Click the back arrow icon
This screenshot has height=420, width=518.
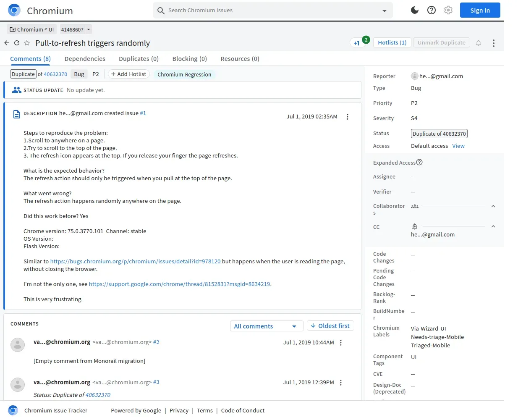7,43
